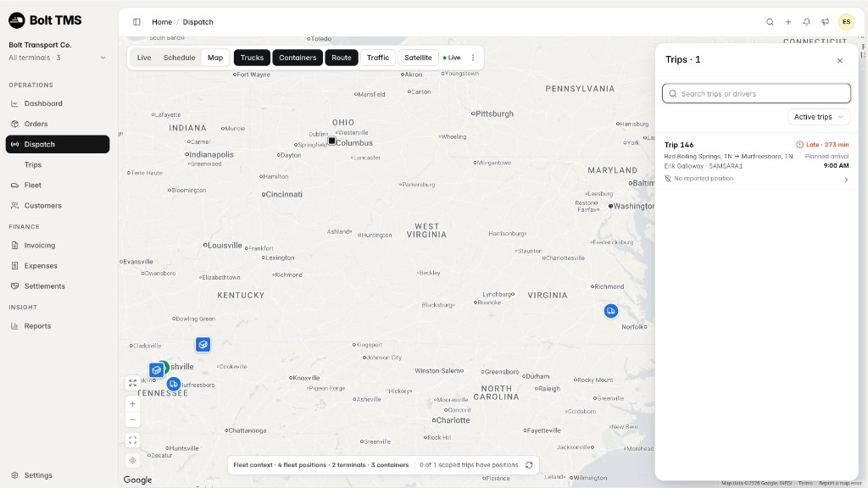Open Invoicing in sidebar

[58, 246]
